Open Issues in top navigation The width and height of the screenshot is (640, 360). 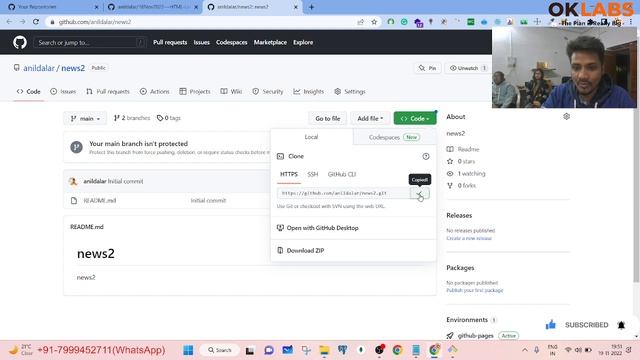(x=202, y=42)
